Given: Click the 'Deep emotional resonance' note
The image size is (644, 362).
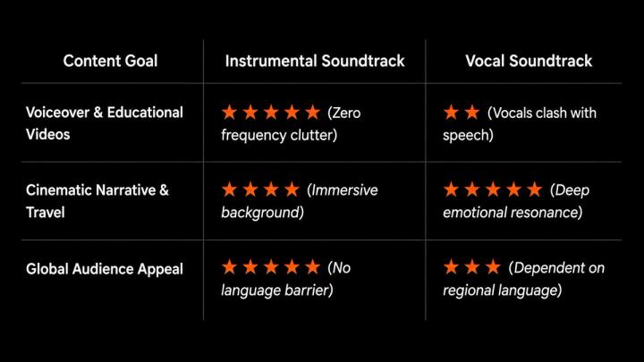Looking at the screenshot, I should pos(516,201).
